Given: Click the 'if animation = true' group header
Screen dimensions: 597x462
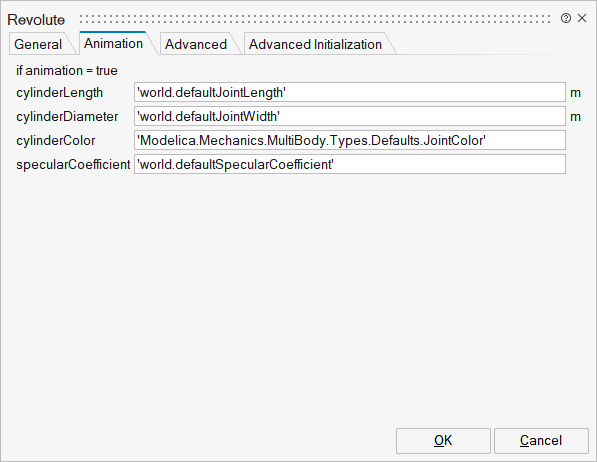Looking at the screenshot, I should 67,70.
